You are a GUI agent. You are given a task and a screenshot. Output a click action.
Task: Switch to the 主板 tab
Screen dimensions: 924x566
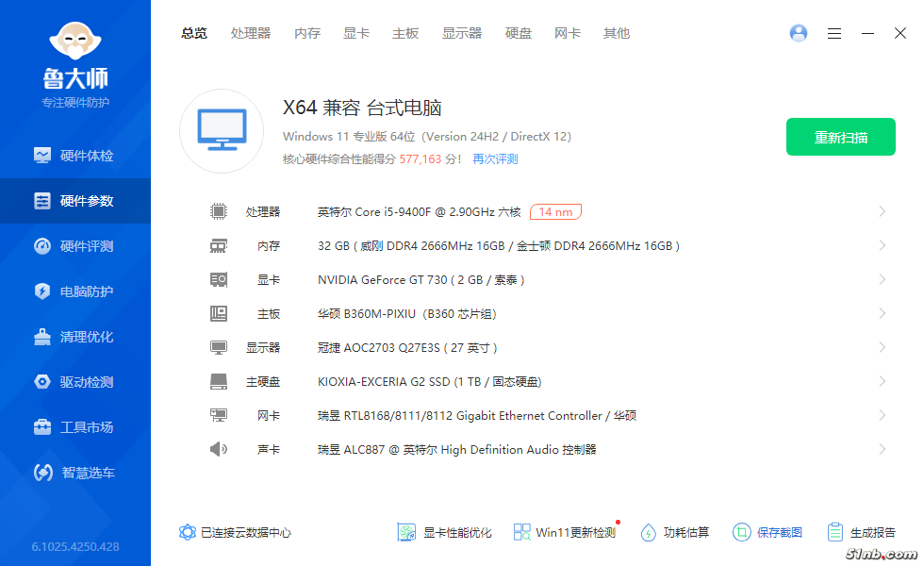[x=405, y=34]
